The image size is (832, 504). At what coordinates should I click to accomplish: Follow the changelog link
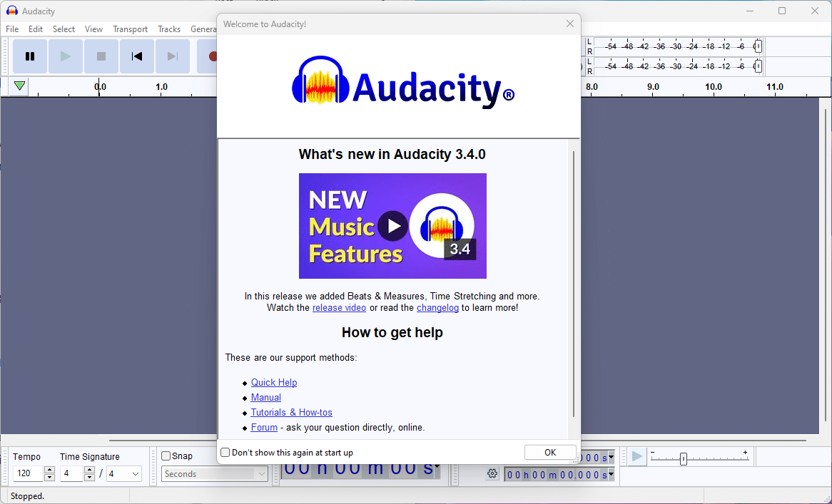437,308
